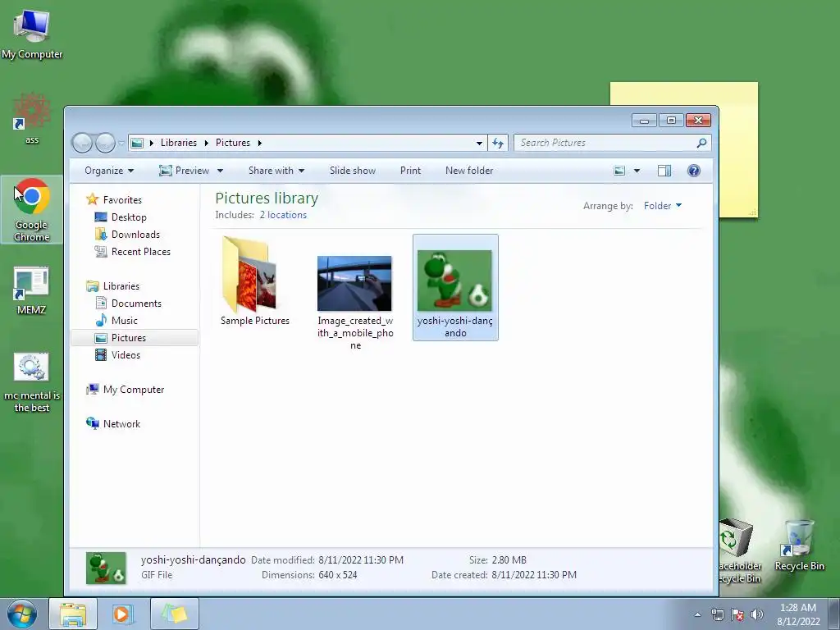Click Date modified value in details pane
Image resolution: width=840 pixels, height=630 pixels.
[x=361, y=559]
